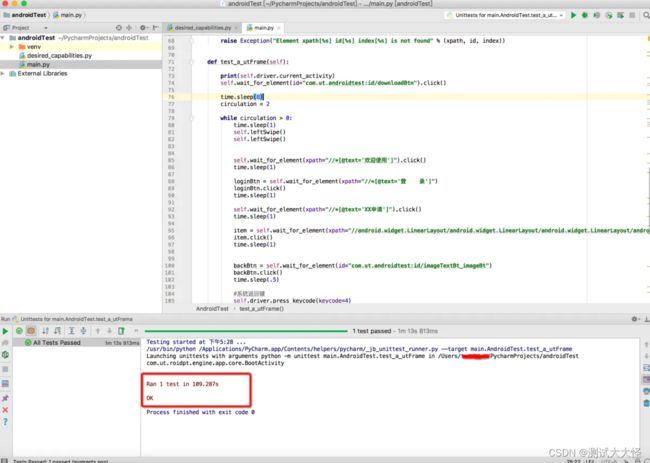This screenshot has width=650, height=463.
Task: Open help question mark in Run sidebar
Action: (x=5, y=422)
